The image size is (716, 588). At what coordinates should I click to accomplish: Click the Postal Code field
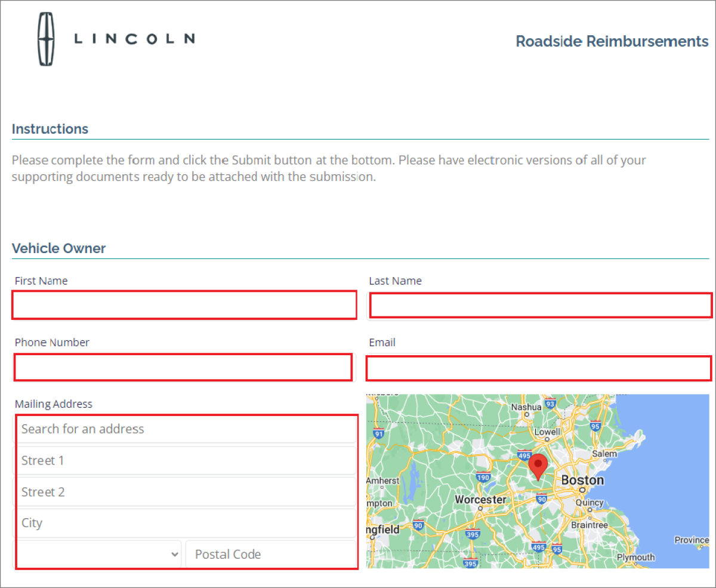point(271,555)
